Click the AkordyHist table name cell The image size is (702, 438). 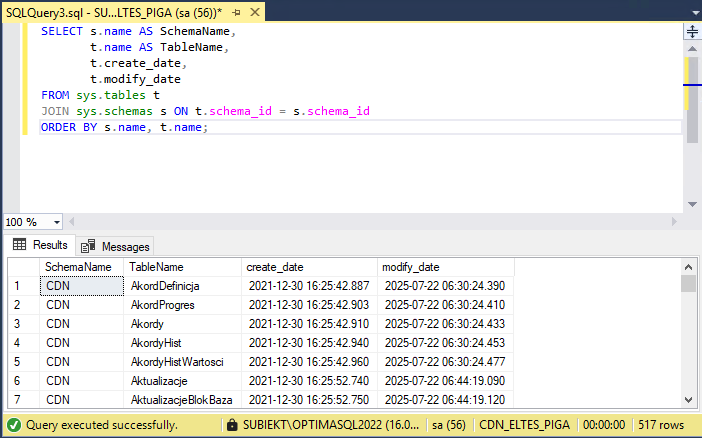(x=182, y=343)
